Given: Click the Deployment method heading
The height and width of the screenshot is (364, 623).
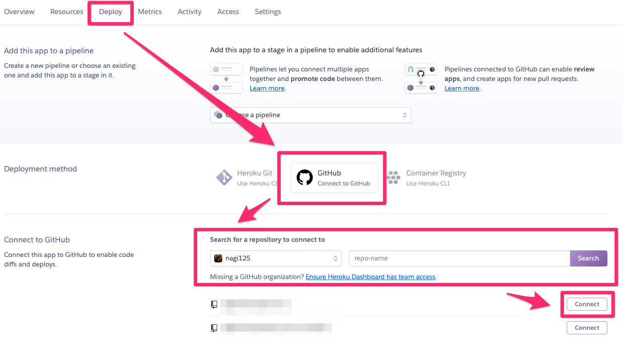Looking at the screenshot, I should [x=40, y=169].
